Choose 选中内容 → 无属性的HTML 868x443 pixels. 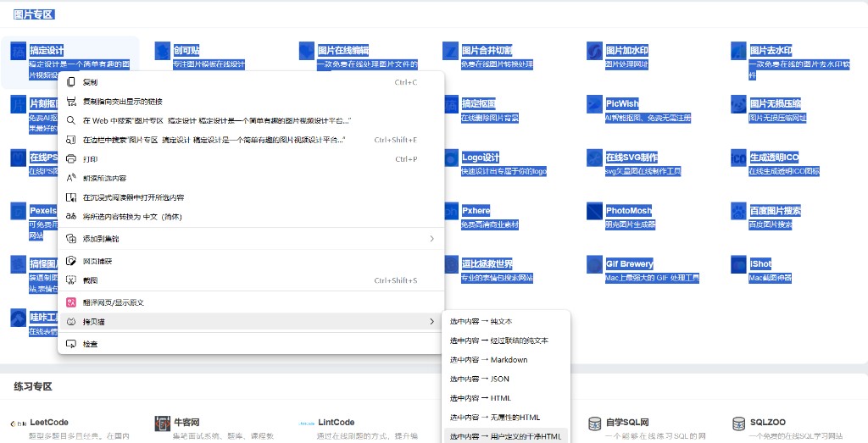pos(507,418)
